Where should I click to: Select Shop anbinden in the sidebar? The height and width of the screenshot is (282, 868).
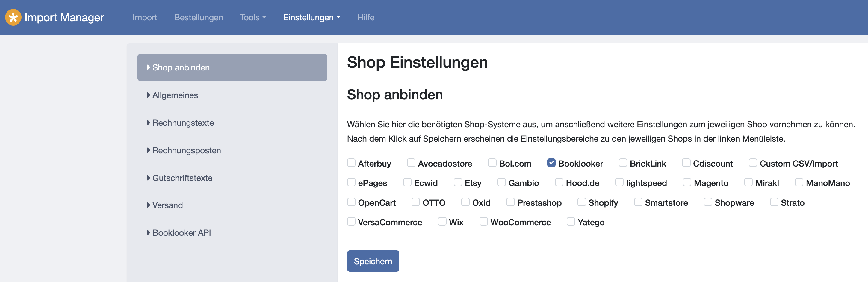(x=232, y=67)
